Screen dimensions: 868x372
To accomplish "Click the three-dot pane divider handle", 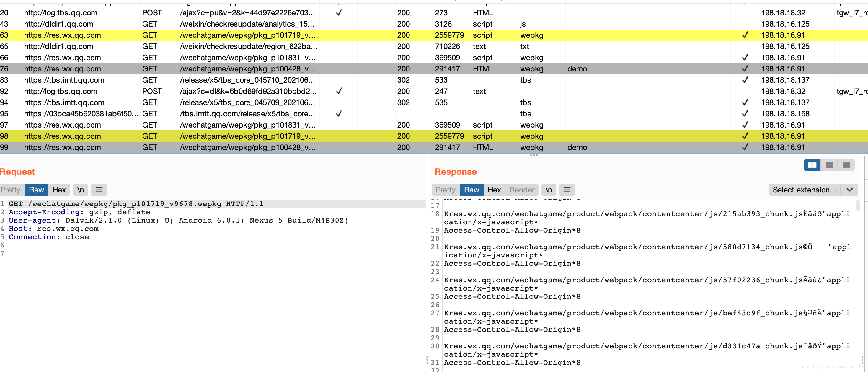I will (x=534, y=155).
